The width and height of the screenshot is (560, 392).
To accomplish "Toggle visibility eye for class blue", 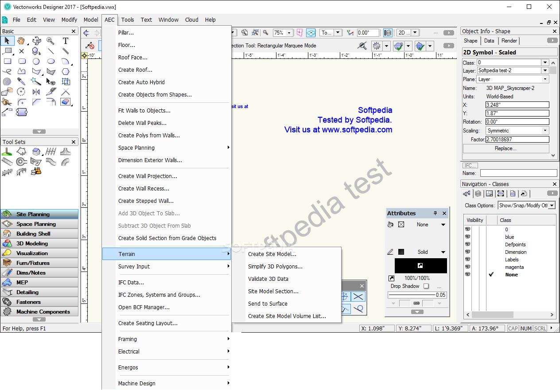I will pos(467,237).
